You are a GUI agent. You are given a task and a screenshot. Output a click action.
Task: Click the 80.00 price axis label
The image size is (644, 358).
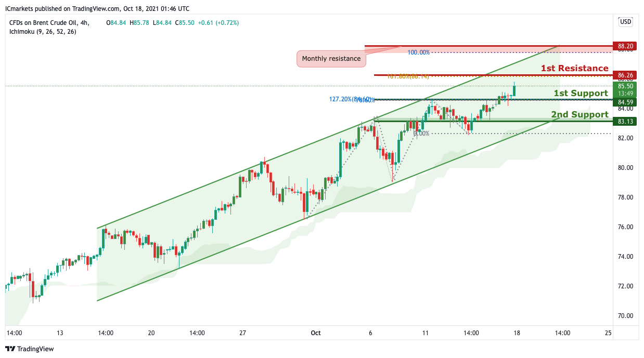[624, 168]
